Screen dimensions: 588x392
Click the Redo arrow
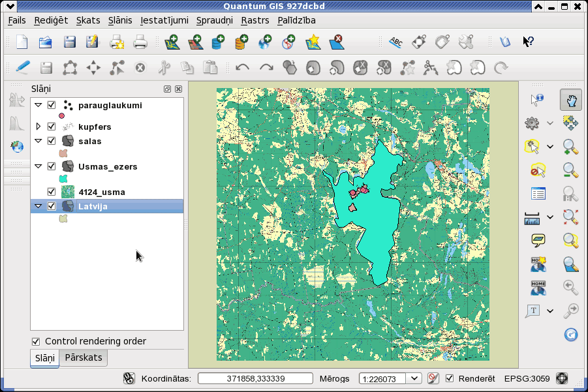pyautogui.click(x=266, y=68)
